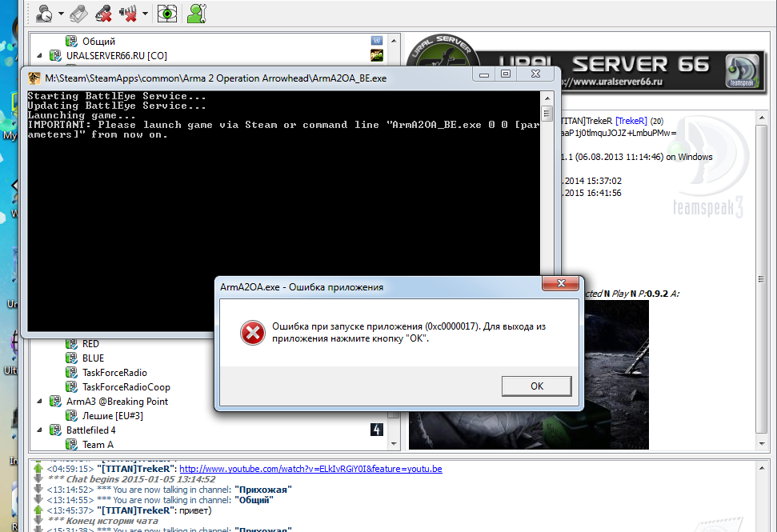777x532 pixels.
Task: Open the dropdown arrow beside the speaker icon
Action: pyautogui.click(x=145, y=14)
